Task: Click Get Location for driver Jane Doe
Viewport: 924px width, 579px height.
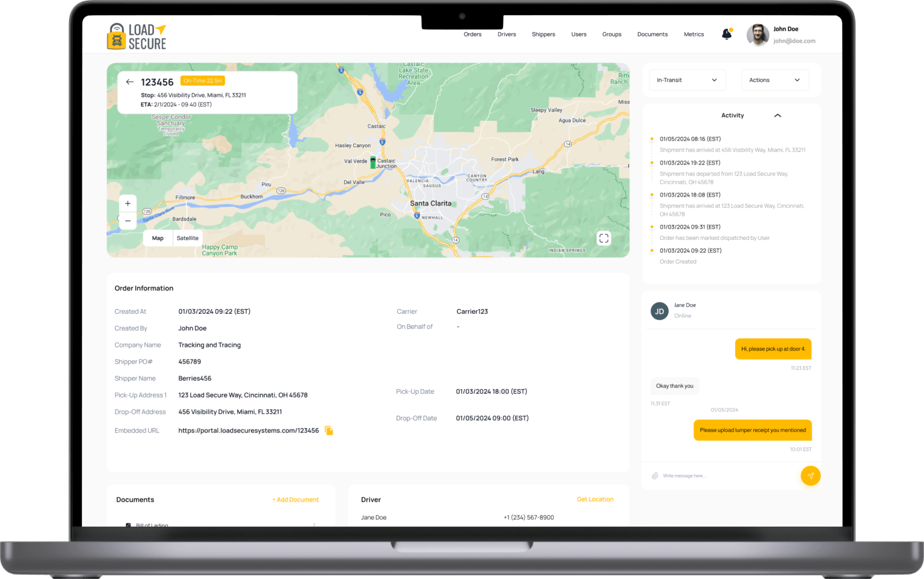Action: pos(595,499)
